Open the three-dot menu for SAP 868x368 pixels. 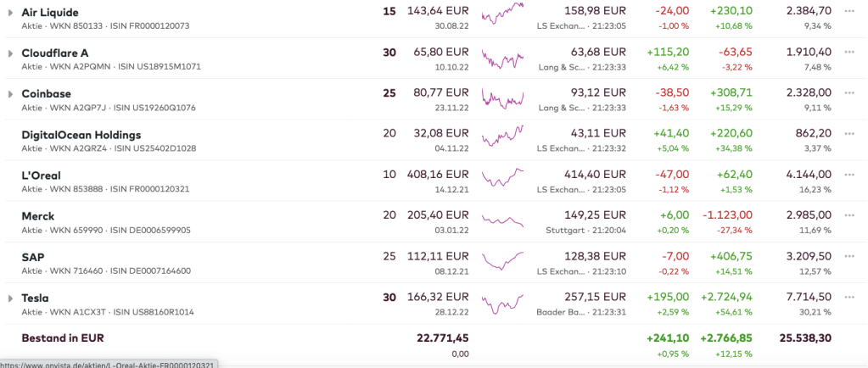pos(850,256)
